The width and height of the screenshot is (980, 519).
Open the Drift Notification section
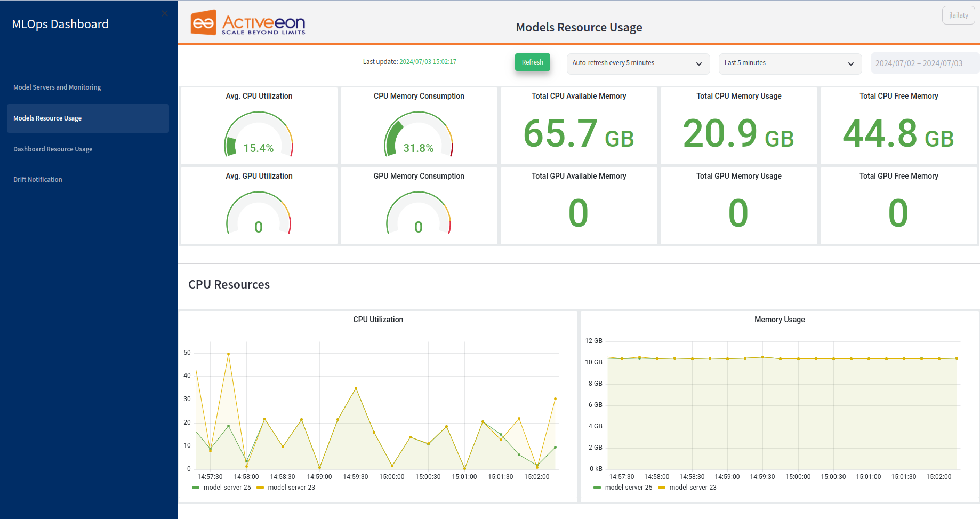38,180
